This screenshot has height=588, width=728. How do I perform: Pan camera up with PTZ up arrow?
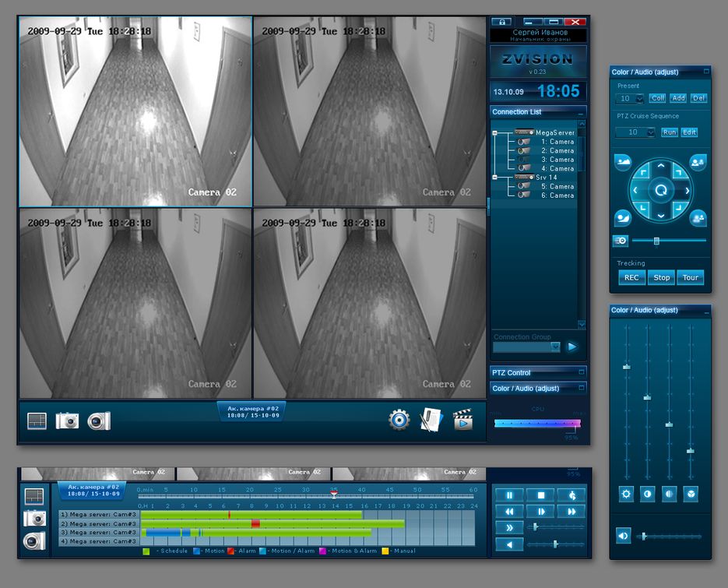tap(661, 166)
